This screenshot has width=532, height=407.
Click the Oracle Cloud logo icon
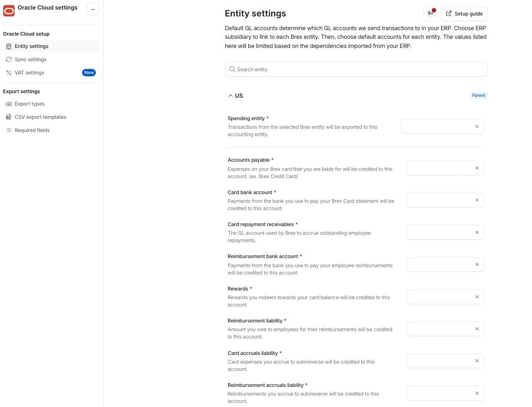[x=9, y=11]
